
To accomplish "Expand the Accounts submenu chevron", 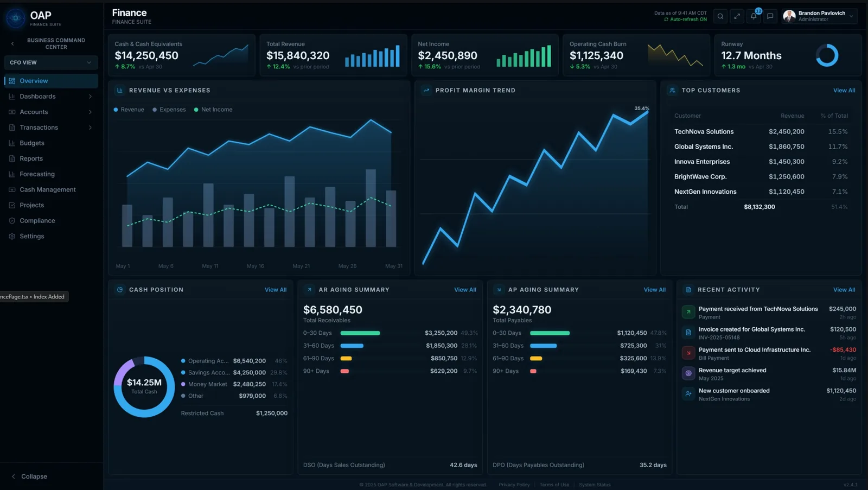I will (90, 112).
